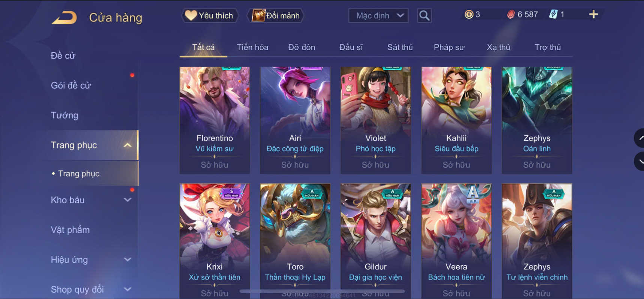Open the search magnifier icon

point(424,16)
